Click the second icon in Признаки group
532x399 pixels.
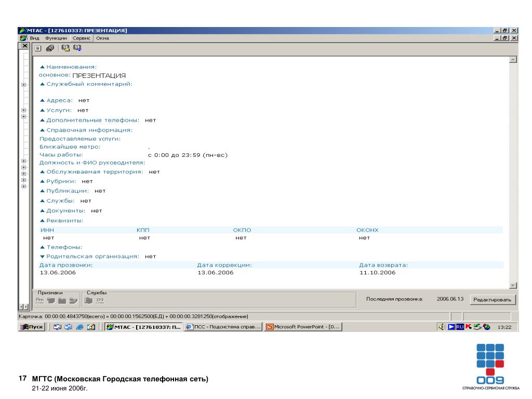tap(51, 300)
